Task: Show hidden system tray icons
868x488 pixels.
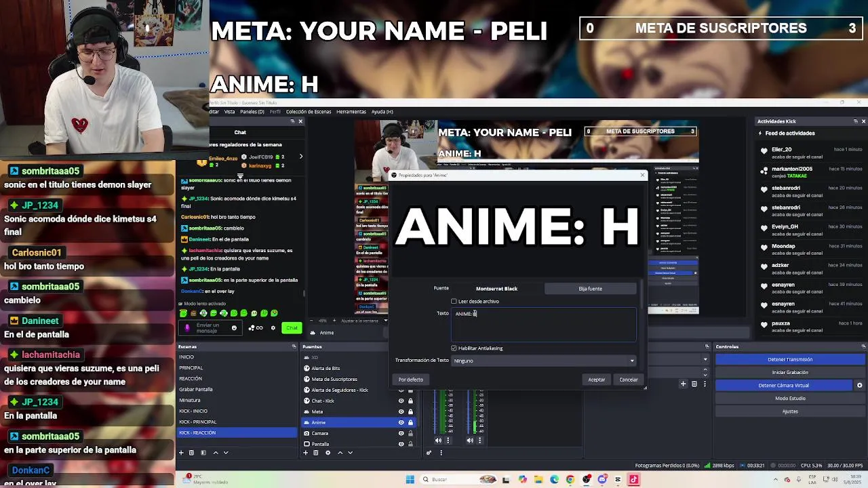Action: click(x=775, y=479)
